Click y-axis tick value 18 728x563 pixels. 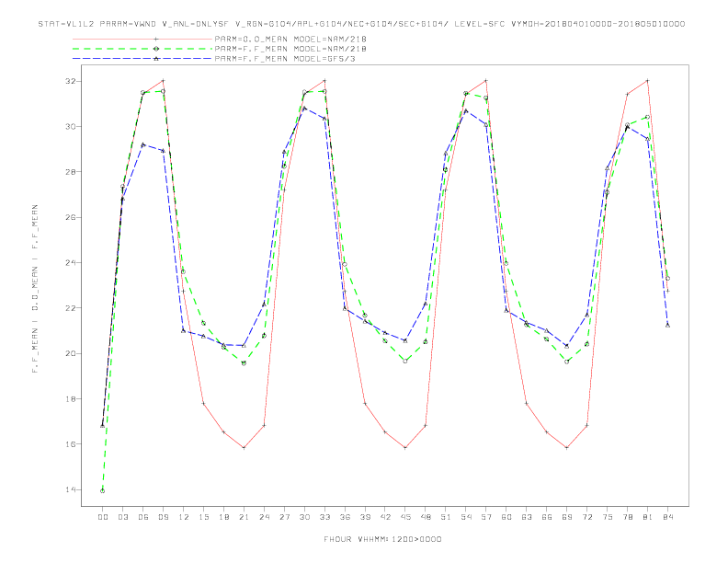click(71, 398)
